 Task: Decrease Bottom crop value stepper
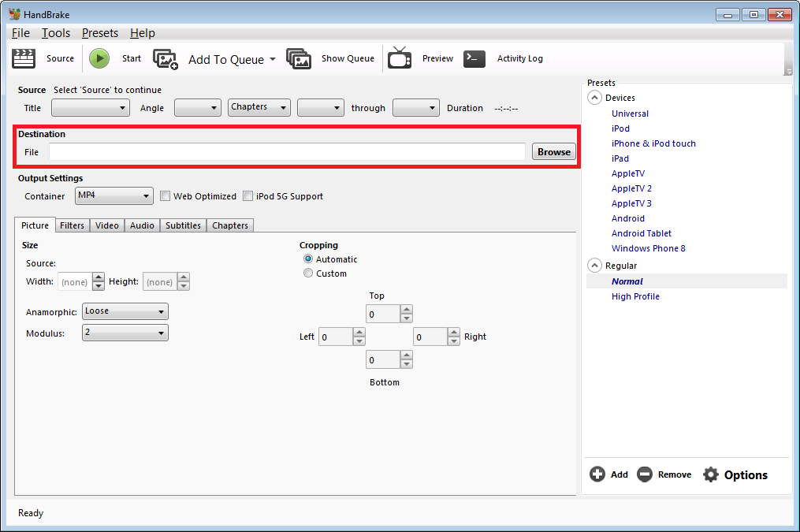point(406,364)
